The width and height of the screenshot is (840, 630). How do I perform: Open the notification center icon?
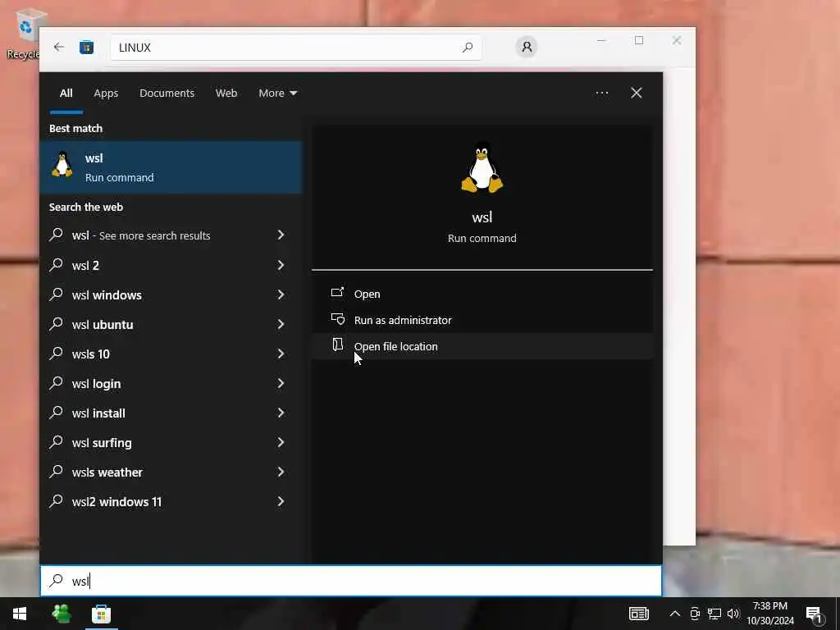tap(814, 615)
